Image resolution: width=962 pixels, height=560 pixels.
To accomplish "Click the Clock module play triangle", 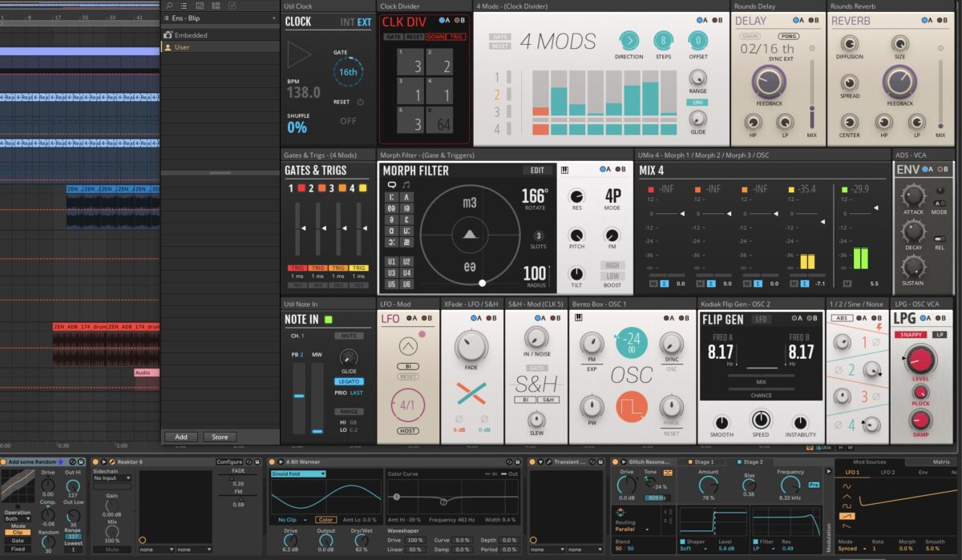I will pyautogui.click(x=299, y=54).
